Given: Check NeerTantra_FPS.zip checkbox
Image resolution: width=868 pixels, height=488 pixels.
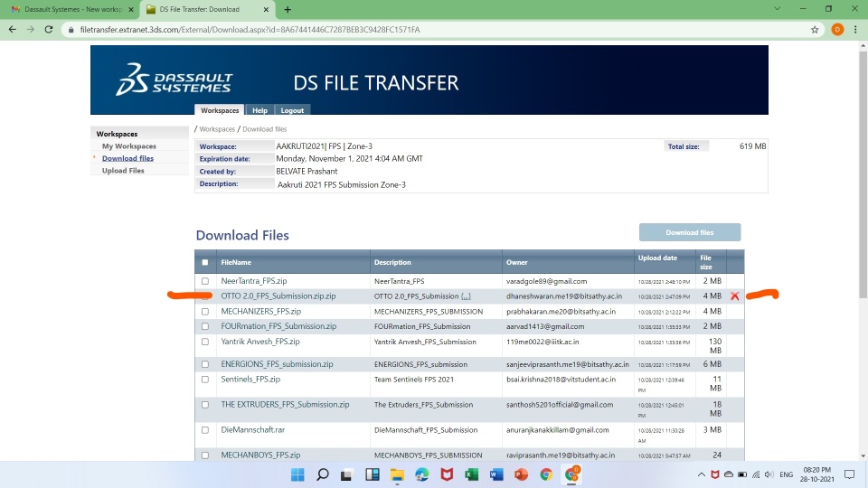Looking at the screenshot, I should (x=205, y=281).
